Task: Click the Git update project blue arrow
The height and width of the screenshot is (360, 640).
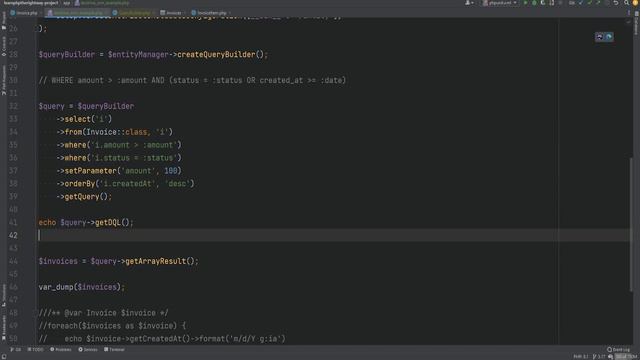Action: pos(581,3)
